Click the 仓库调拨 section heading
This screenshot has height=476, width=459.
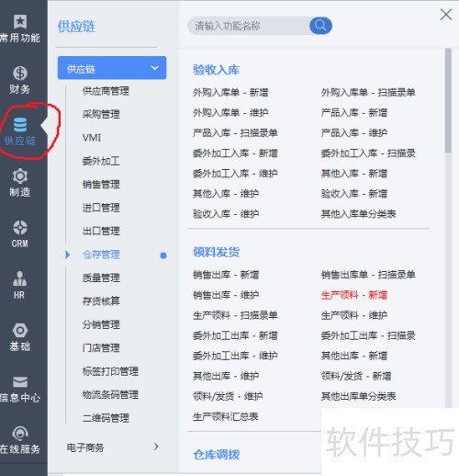pyautogui.click(x=217, y=455)
